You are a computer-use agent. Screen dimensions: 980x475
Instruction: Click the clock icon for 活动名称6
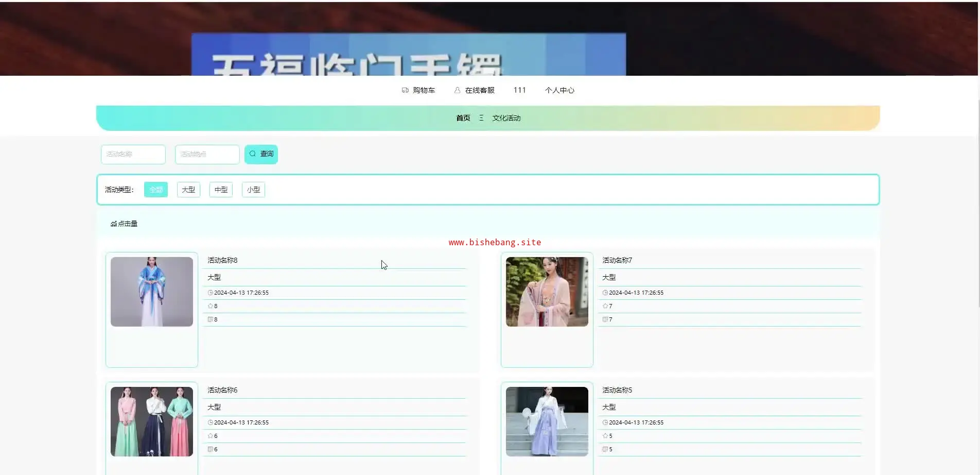(x=210, y=422)
